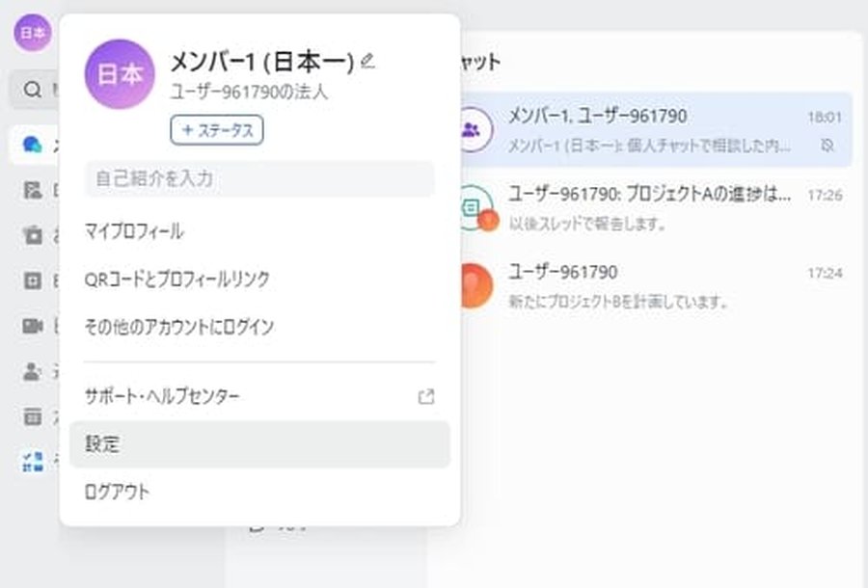Edit the display name via pencil icon
The height and width of the screenshot is (588, 868).
(x=366, y=60)
